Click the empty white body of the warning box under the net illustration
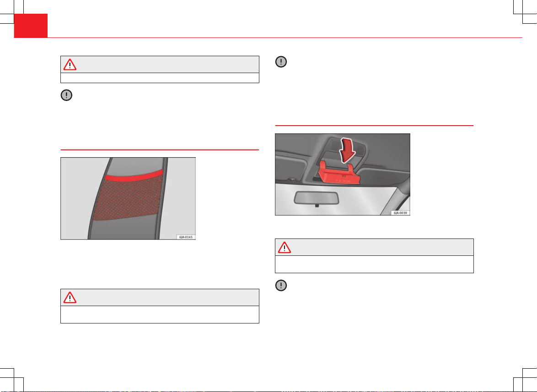This screenshot has width=537, height=392. tap(160, 314)
